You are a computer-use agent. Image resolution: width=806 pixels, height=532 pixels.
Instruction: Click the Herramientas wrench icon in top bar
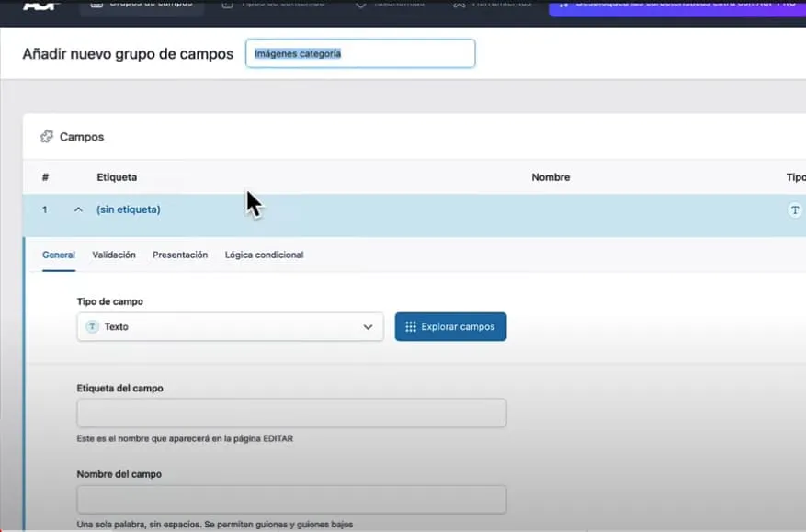(x=460, y=5)
